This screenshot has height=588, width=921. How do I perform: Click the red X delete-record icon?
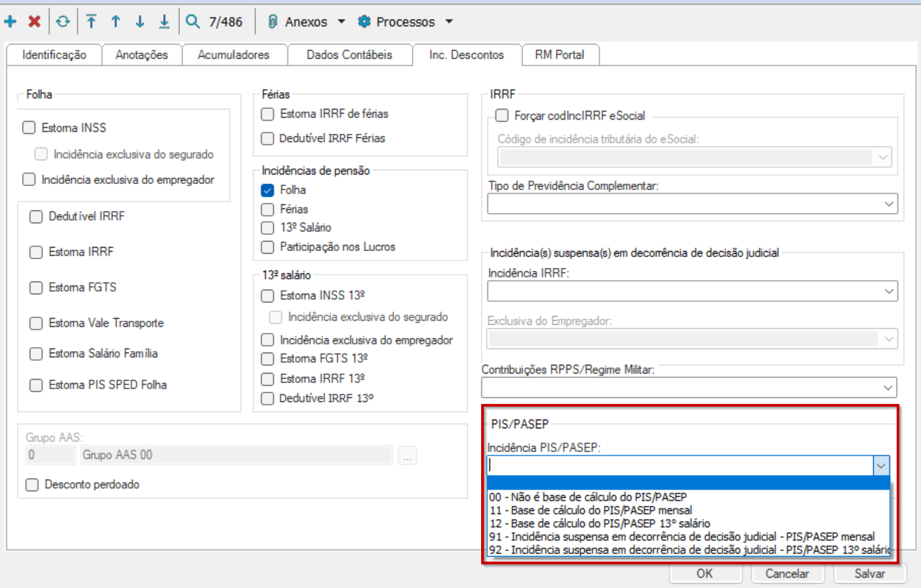34,22
